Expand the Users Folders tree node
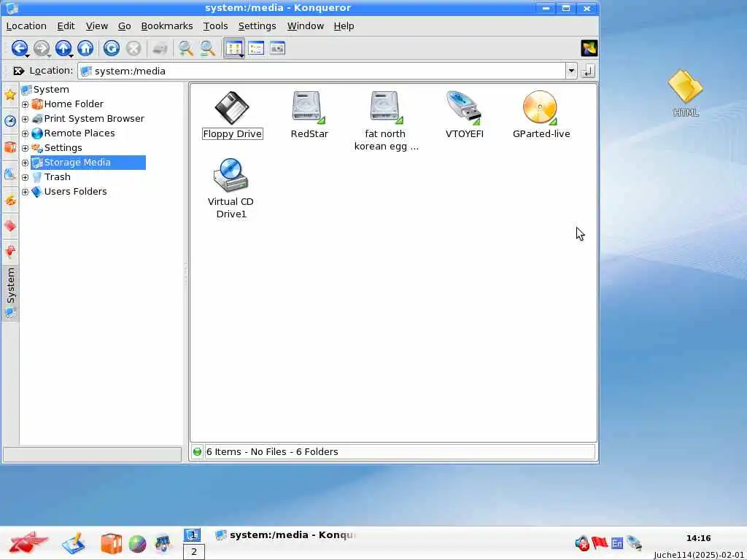Image resolution: width=747 pixels, height=560 pixels. [x=26, y=192]
